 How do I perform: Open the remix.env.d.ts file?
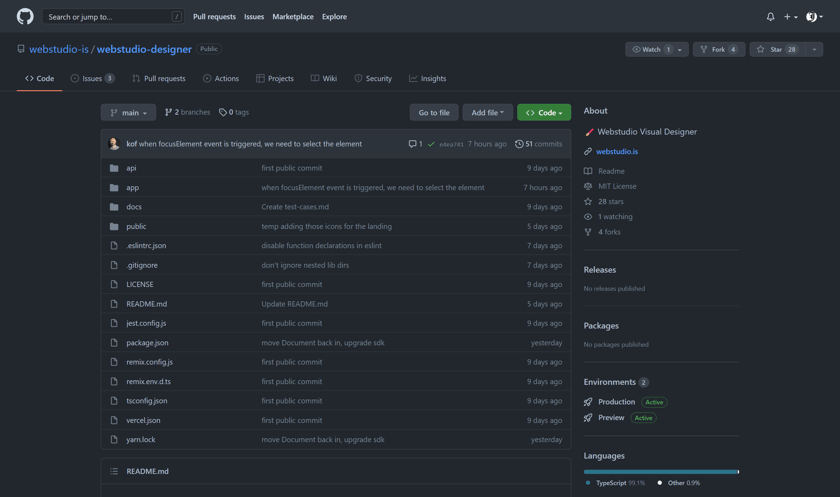(x=148, y=381)
